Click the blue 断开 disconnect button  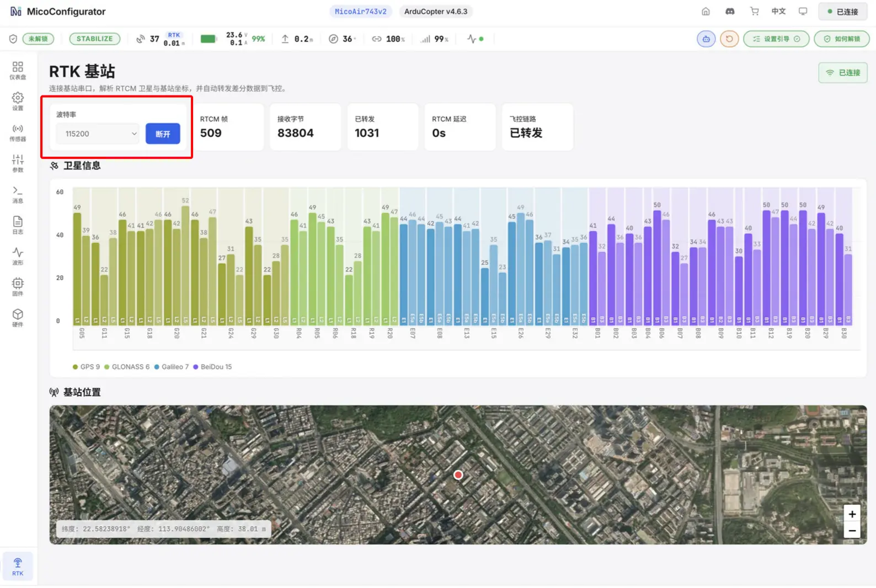tap(163, 134)
